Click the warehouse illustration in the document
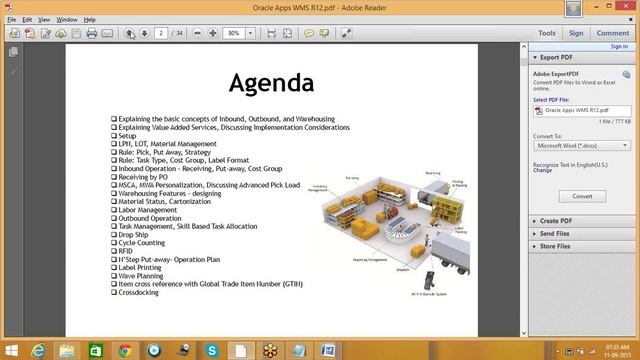Image resolution: width=640 pixels, height=360 pixels. pyautogui.click(x=389, y=233)
